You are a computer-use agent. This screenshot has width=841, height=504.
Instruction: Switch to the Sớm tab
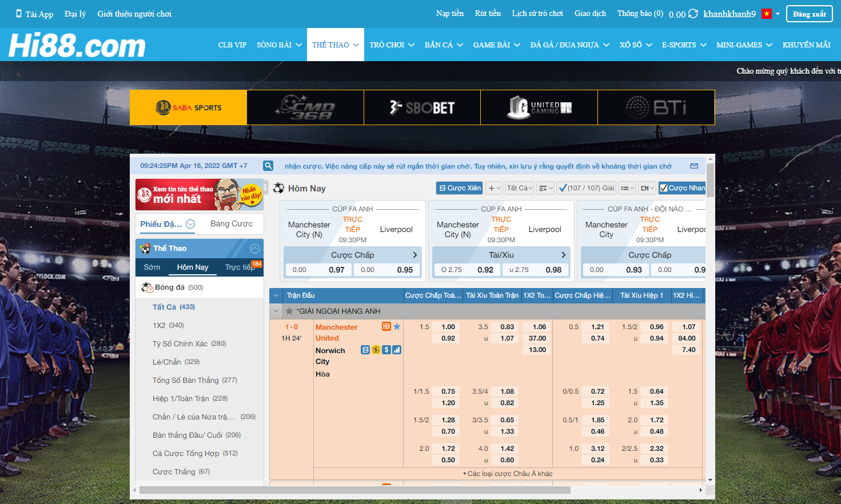coord(152,267)
